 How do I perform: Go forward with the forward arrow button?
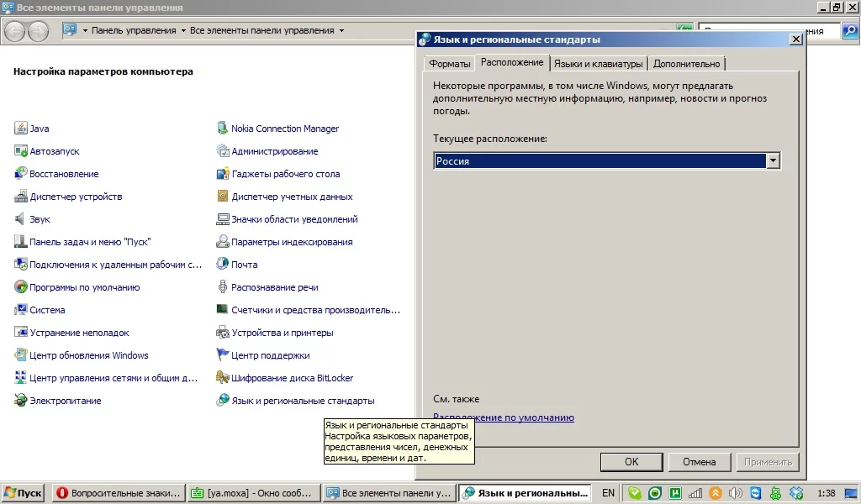[x=38, y=31]
